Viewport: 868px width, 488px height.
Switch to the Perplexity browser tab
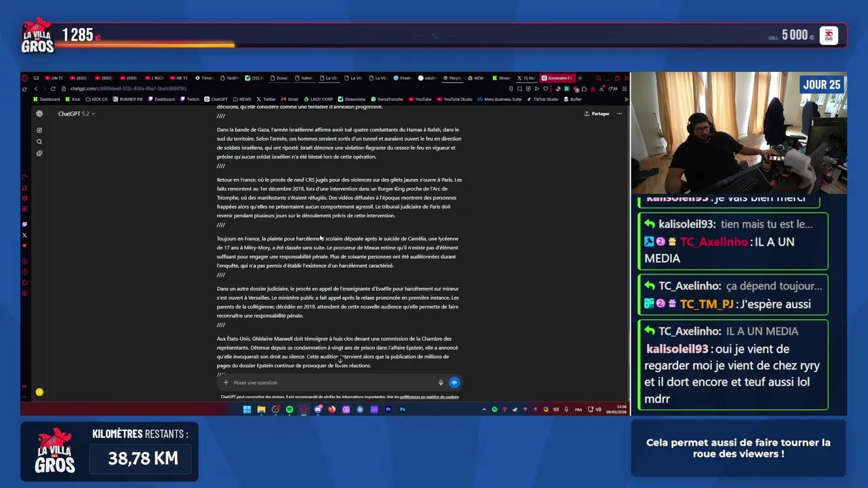coord(452,78)
